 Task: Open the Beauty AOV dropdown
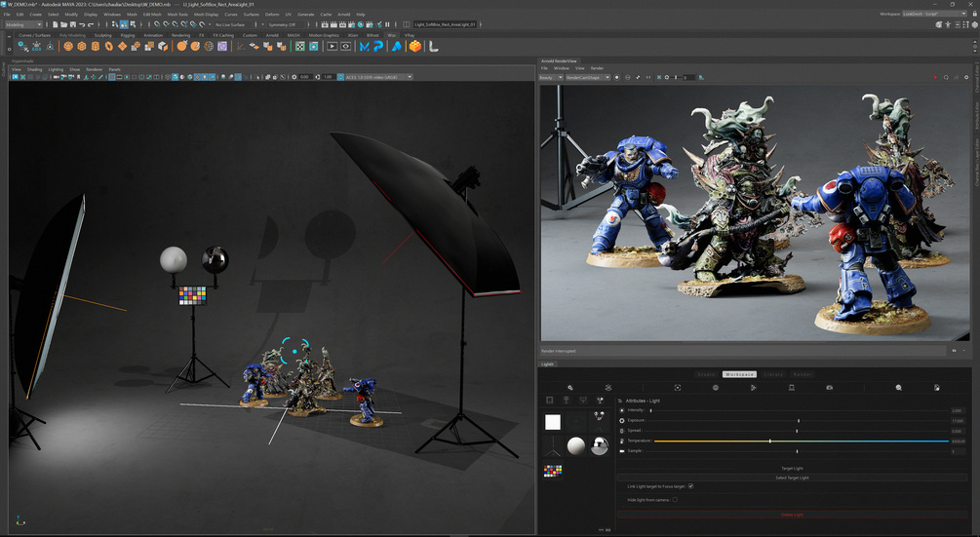[551, 77]
